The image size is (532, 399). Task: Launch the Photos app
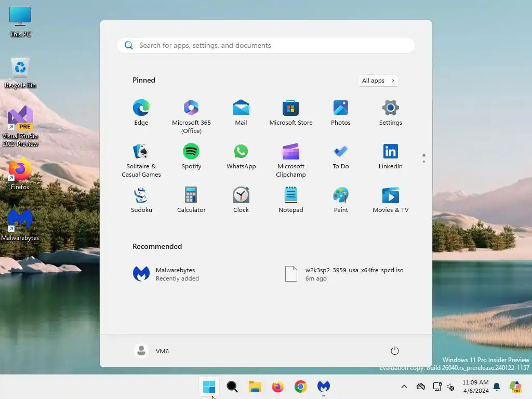(x=341, y=113)
